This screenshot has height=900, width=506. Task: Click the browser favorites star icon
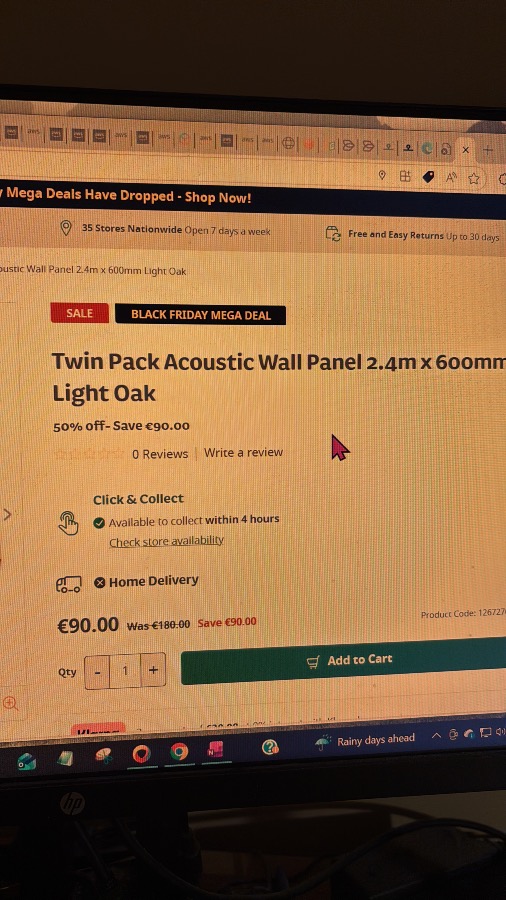(x=473, y=179)
